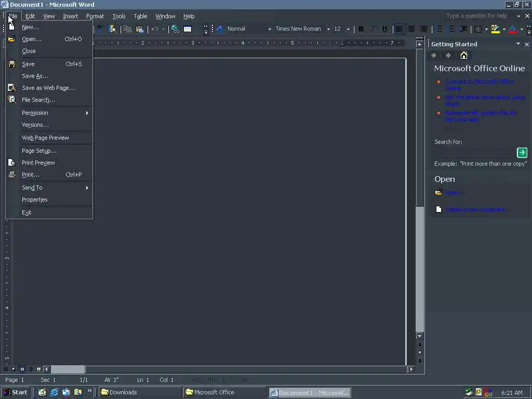This screenshot has width=532, height=399.
Task: Click the Start button on the taskbar
Action: pos(16,392)
